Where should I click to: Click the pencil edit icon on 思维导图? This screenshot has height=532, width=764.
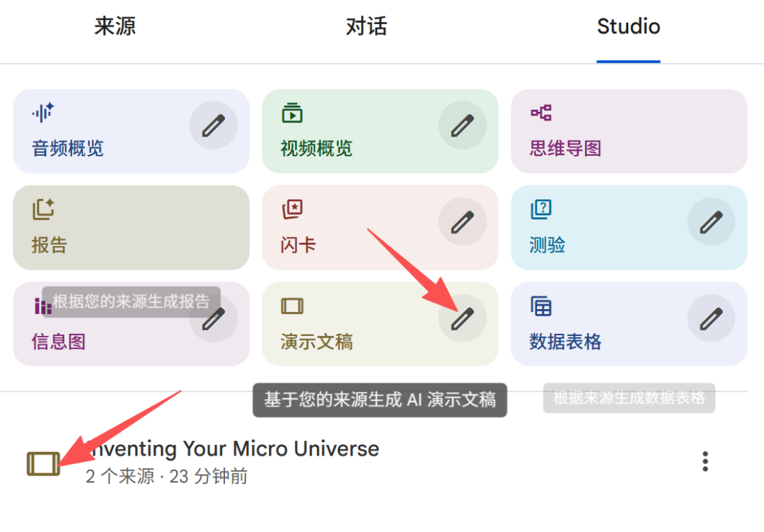pyautogui.click(x=711, y=125)
